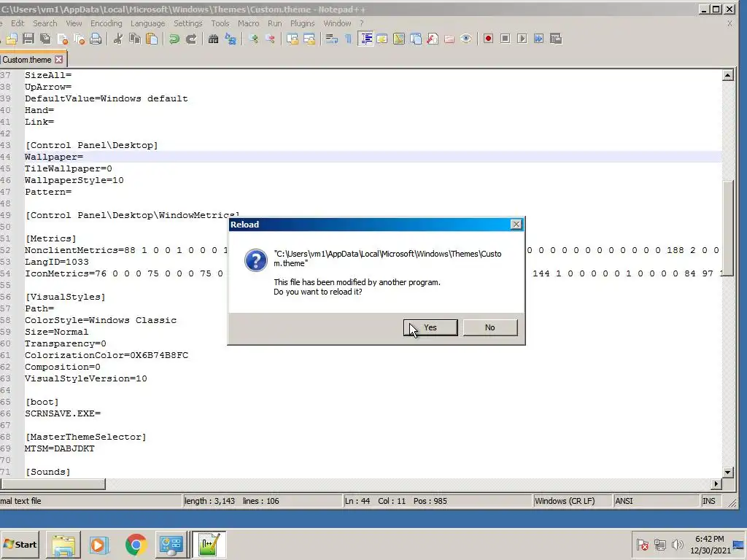Close the Reload dialog with its X
Screen dimensions: 747x560
coord(516,225)
